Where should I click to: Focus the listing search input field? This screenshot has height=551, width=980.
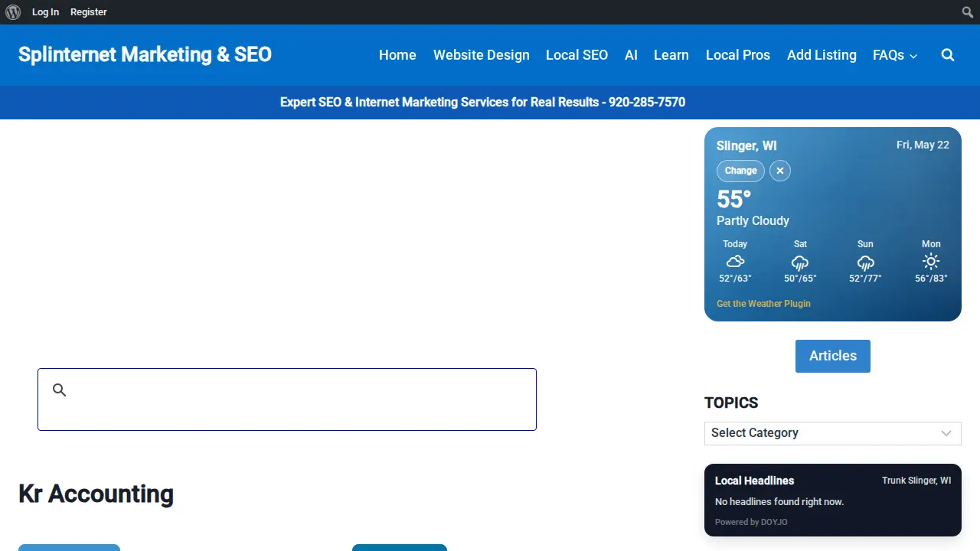[287, 399]
